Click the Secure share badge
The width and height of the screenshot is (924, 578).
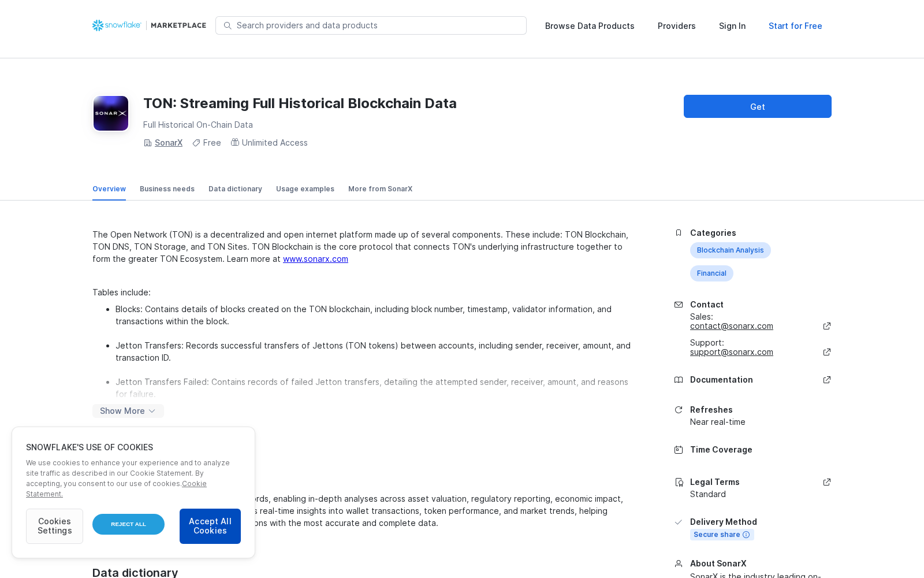[722, 535]
